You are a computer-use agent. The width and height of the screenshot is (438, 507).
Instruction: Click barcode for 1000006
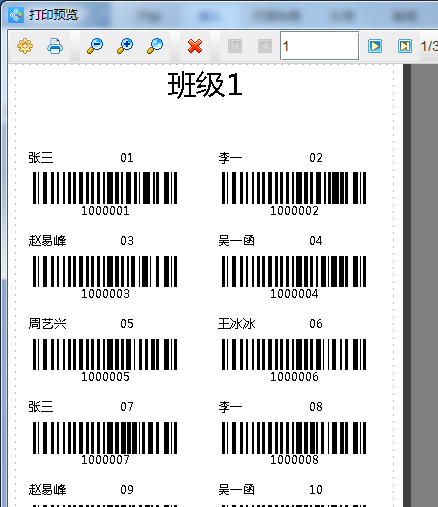294,354
